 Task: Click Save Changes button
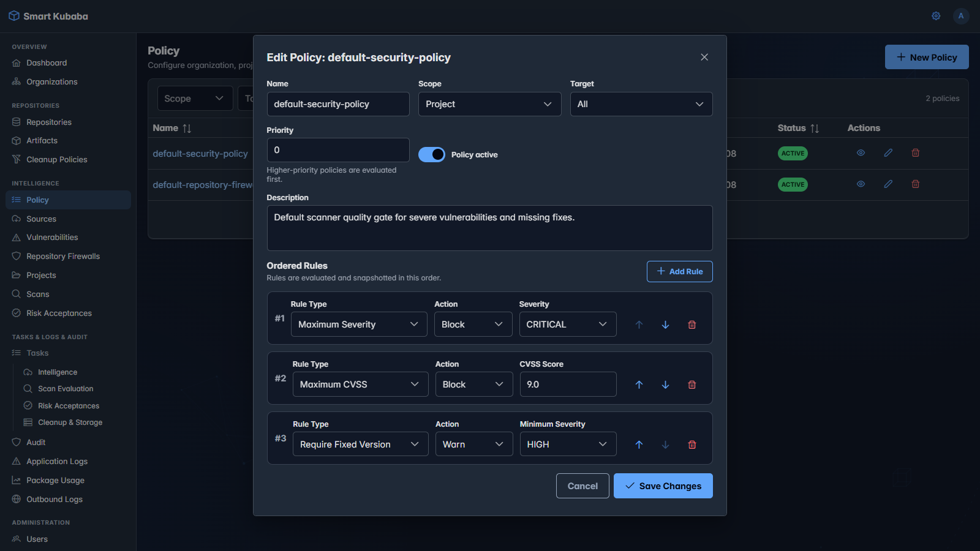click(x=663, y=485)
